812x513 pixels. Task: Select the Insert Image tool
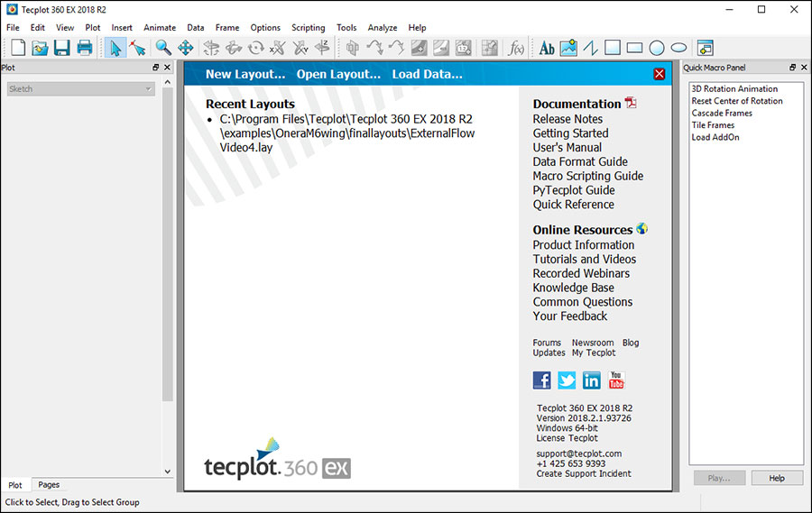pos(568,48)
